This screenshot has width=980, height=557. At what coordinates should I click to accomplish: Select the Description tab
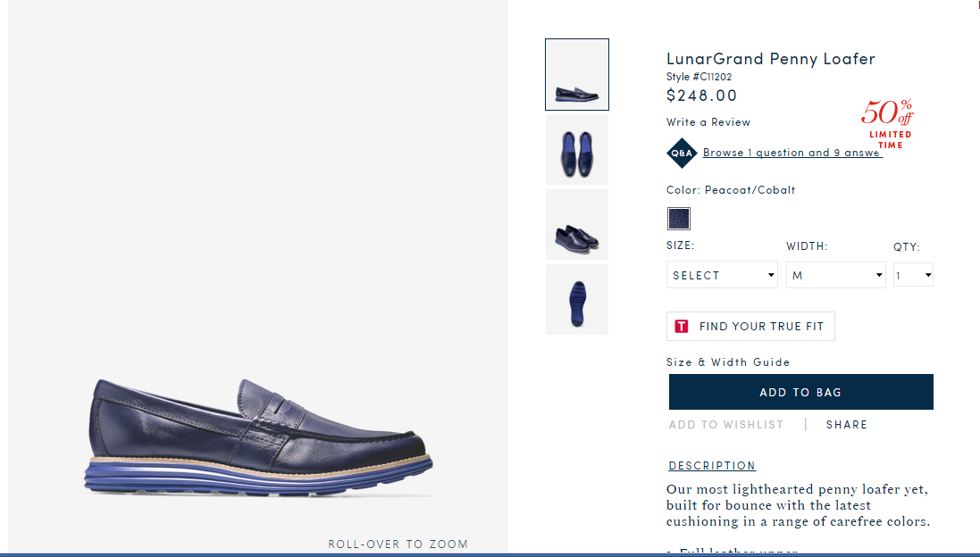point(712,466)
